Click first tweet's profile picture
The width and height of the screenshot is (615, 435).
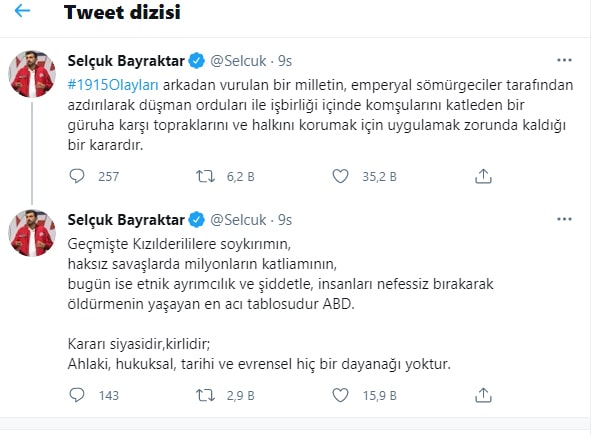coord(33,73)
